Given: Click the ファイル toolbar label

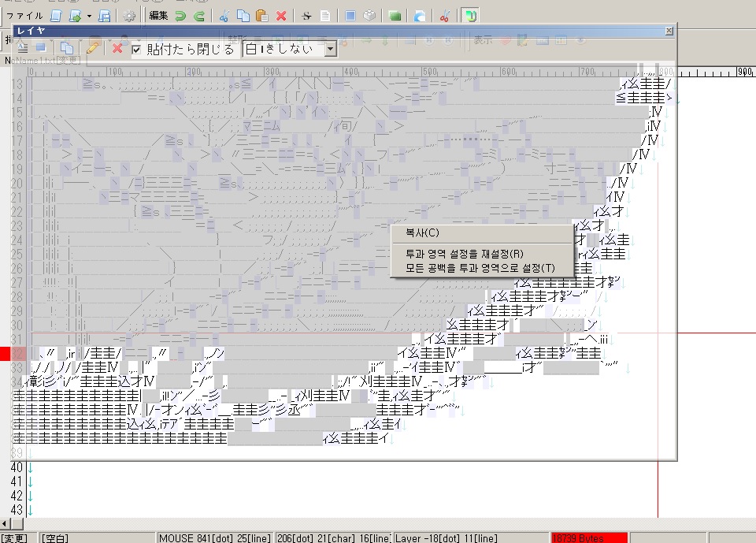Looking at the screenshot, I should pyautogui.click(x=25, y=15).
